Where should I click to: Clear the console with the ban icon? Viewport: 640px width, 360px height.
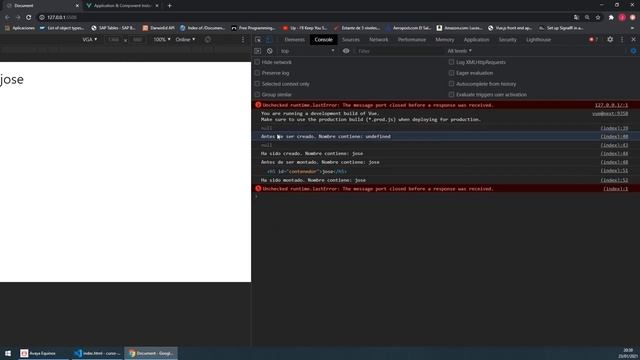click(x=270, y=51)
